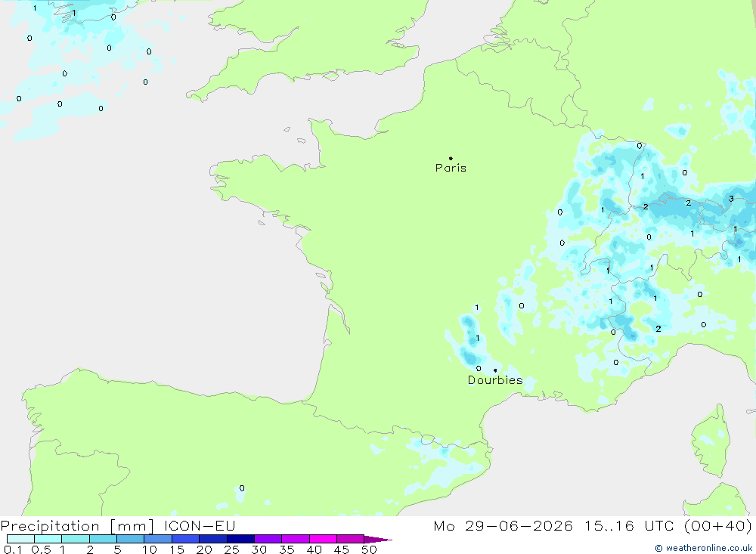Click the 25 legend scale label
The image size is (756, 554).
232,549
